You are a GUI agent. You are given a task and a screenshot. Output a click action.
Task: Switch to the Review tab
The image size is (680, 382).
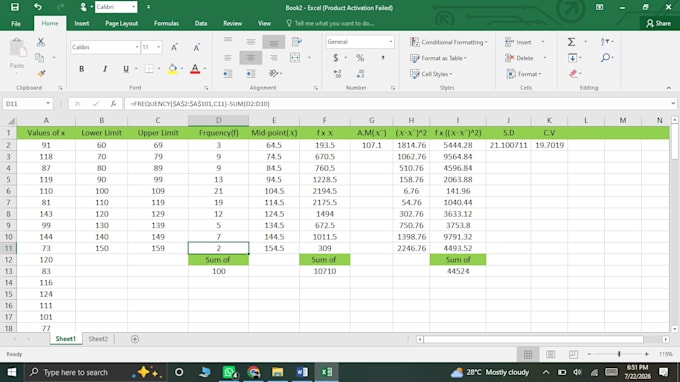[232, 23]
